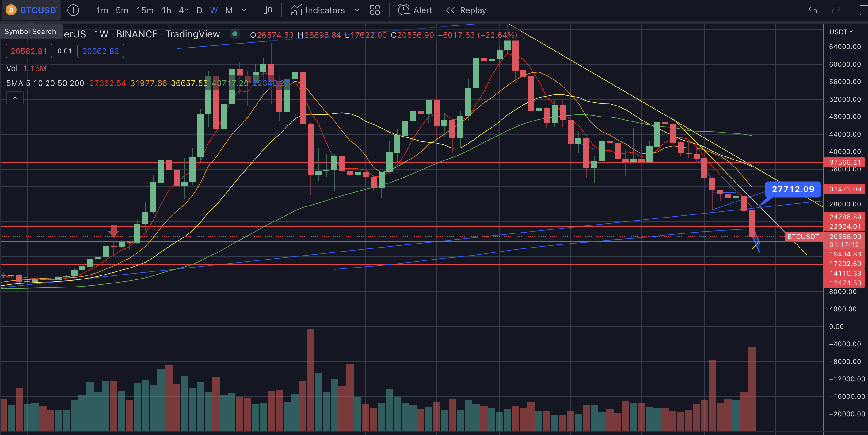Collapse the indicator legend with chevron

coord(15,98)
